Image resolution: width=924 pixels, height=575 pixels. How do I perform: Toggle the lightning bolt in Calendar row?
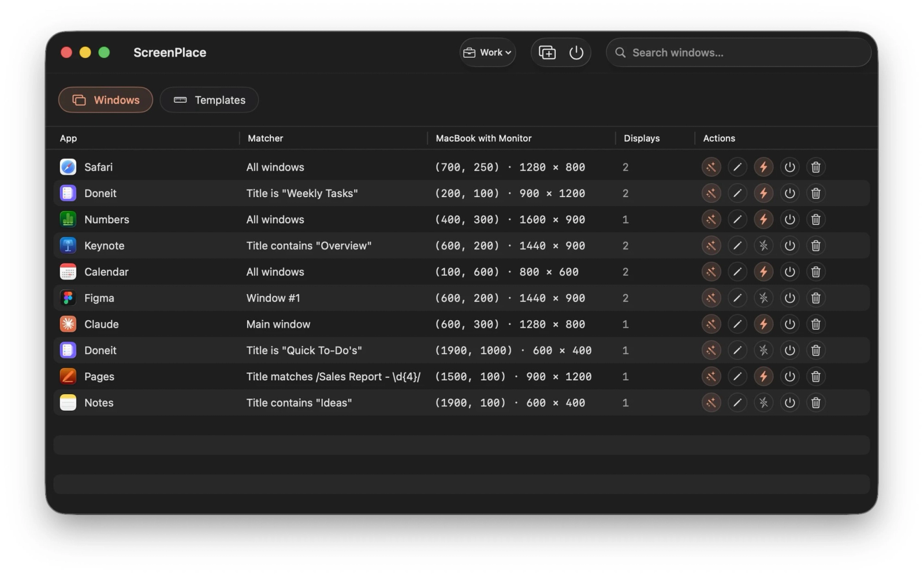pos(763,272)
